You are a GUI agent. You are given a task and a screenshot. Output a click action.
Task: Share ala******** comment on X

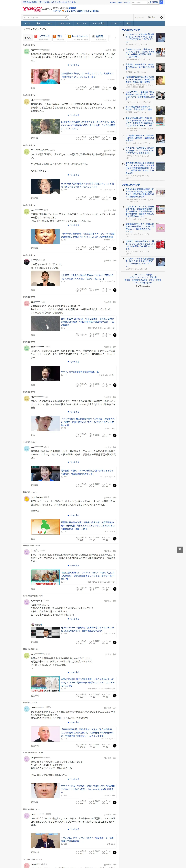click(115, 138)
